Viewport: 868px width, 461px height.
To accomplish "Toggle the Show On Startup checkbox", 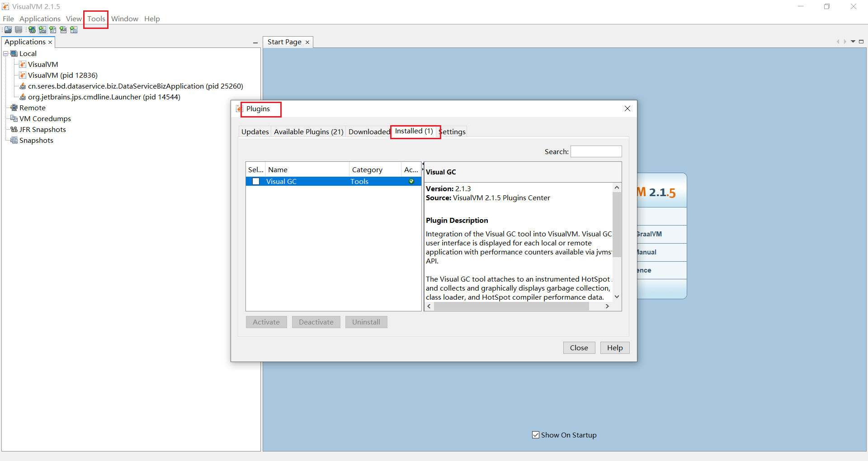I will point(536,435).
